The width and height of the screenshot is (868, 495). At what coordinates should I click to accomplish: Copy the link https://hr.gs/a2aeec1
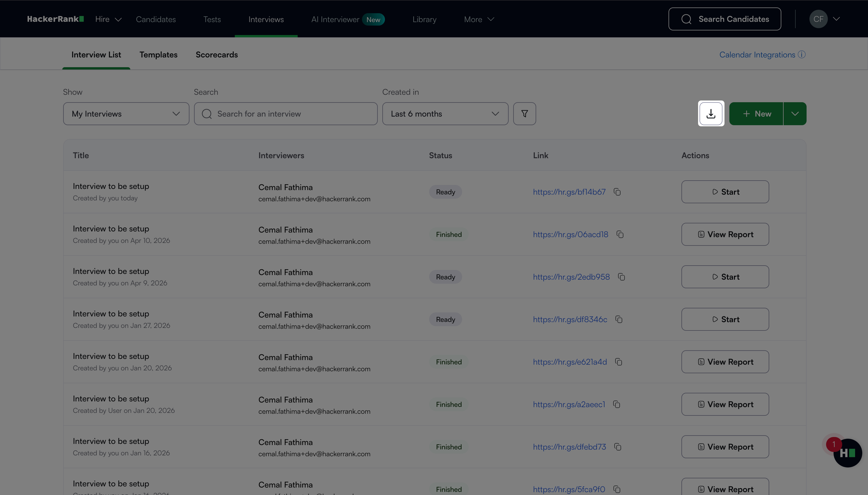[x=617, y=405]
